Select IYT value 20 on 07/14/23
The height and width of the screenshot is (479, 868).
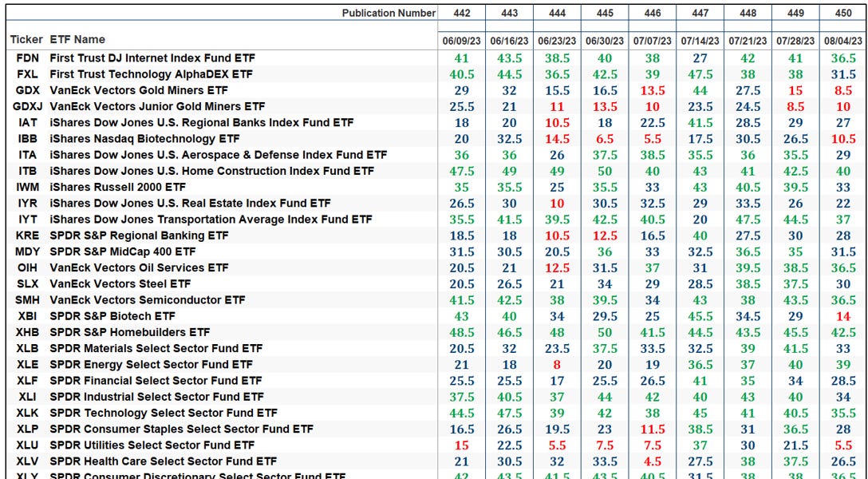pos(700,220)
